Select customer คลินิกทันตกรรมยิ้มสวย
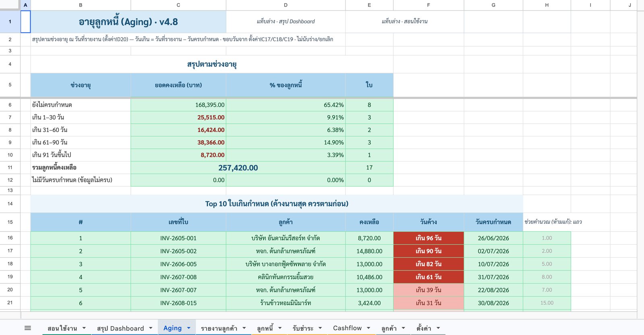644x335 pixels. click(286, 277)
